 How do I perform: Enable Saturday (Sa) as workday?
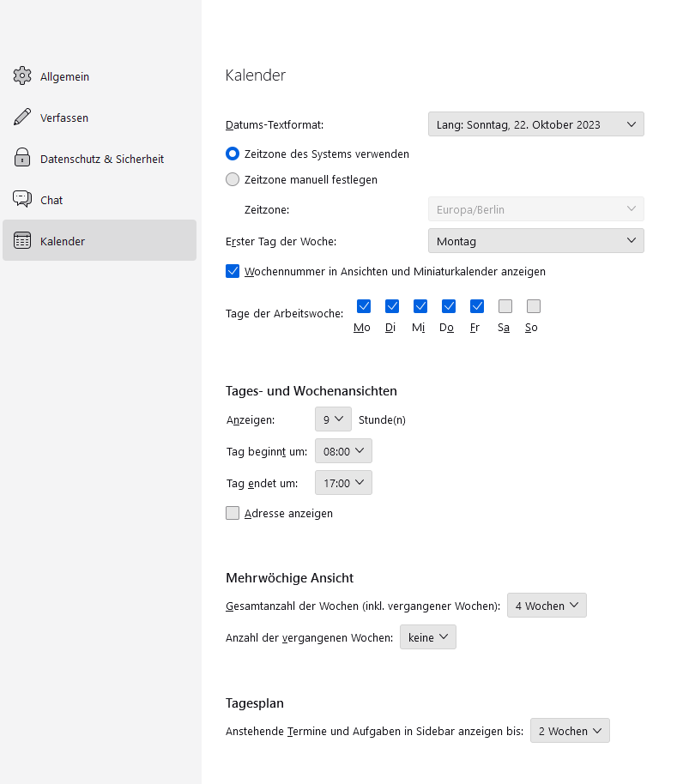point(505,306)
